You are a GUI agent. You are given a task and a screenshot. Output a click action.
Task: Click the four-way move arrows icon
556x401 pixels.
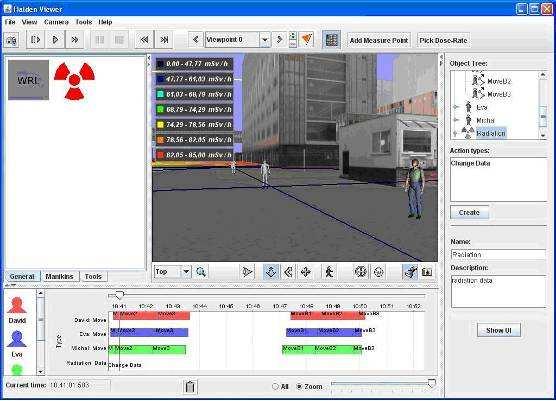pyautogui.click(x=305, y=272)
